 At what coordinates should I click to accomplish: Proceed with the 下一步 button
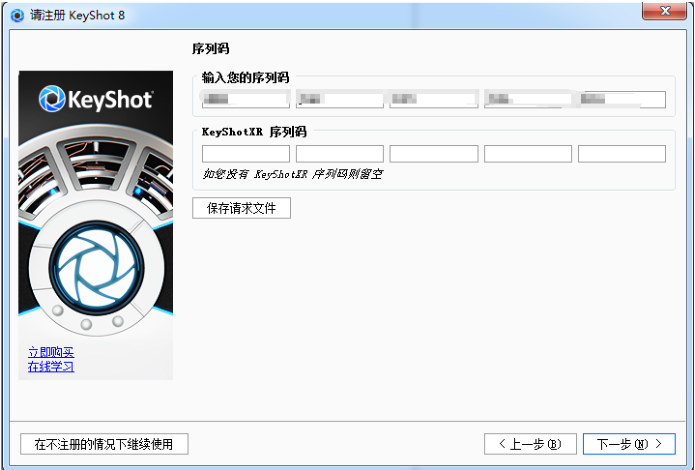tap(629, 443)
